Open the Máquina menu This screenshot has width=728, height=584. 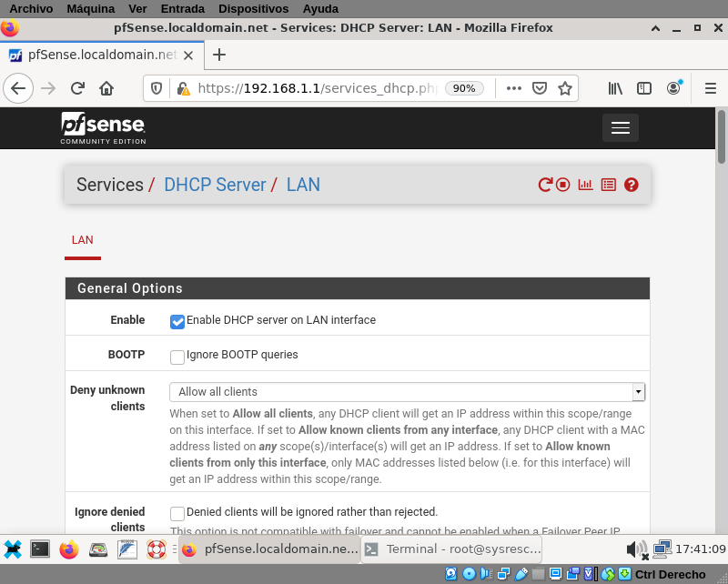pos(90,9)
